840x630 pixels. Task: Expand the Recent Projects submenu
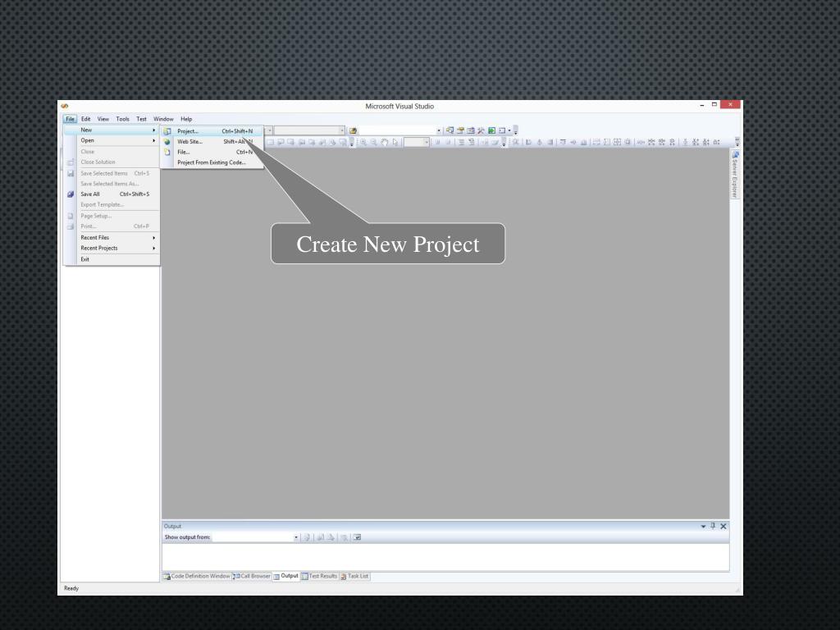click(112, 248)
